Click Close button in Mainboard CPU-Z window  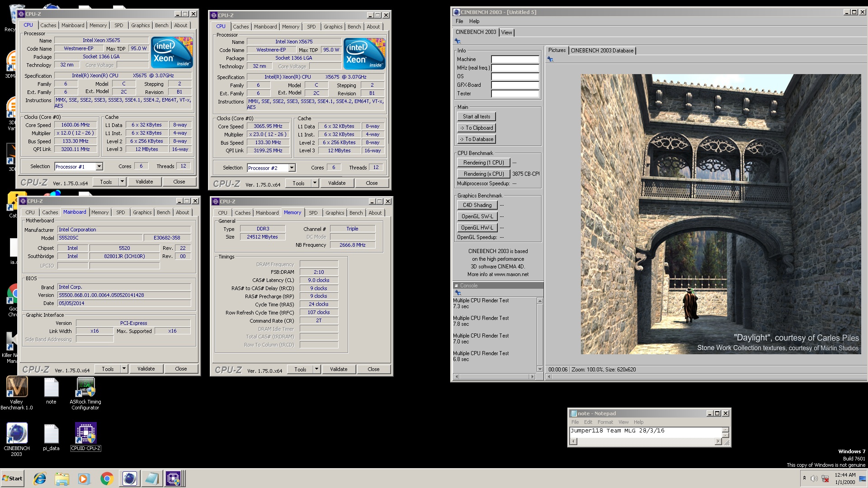(181, 369)
